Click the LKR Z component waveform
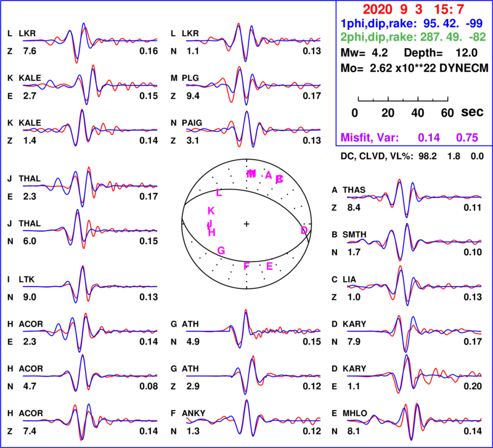 pos(90,42)
